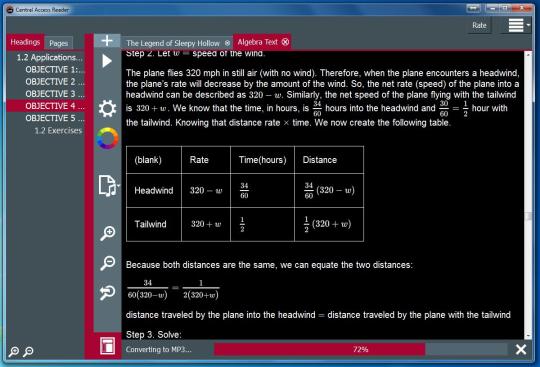Viewport: 540px width, 367px height.
Task: Jump to OBJECTIVE 2 heading
Action: (55, 82)
